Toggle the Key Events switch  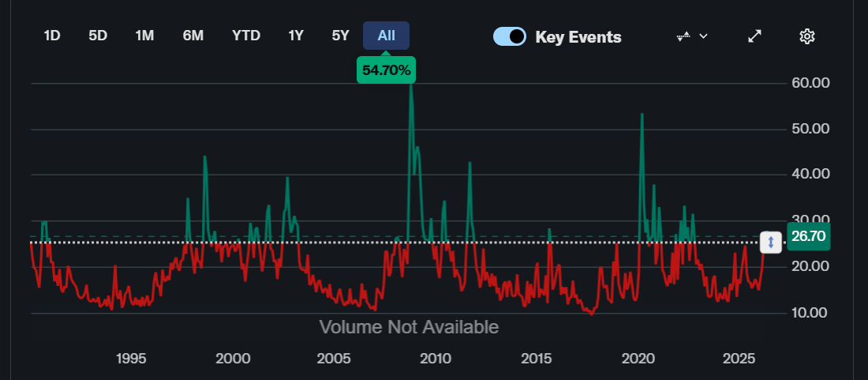pos(509,36)
